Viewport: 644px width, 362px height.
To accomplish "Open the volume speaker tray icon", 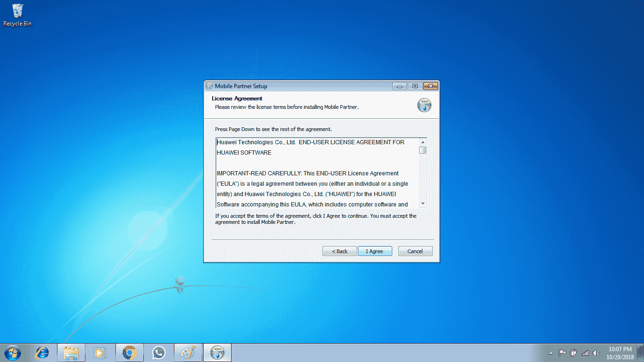I will tap(596, 353).
